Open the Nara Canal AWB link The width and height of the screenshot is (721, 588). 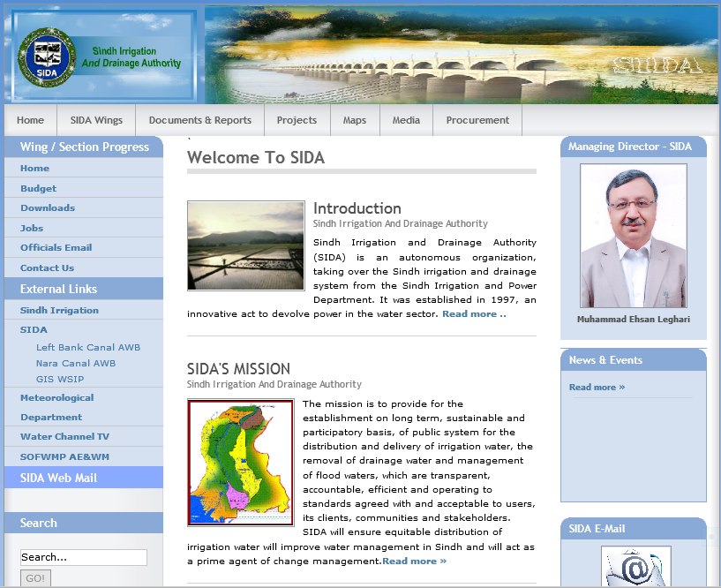point(76,364)
